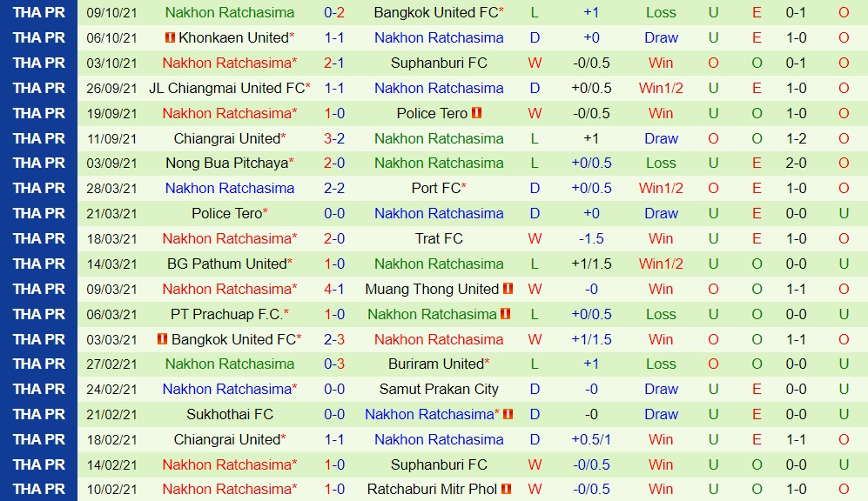Click red card icon beside Khonkaen United
The height and width of the screenshot is (501, 868).
(171, 37)
